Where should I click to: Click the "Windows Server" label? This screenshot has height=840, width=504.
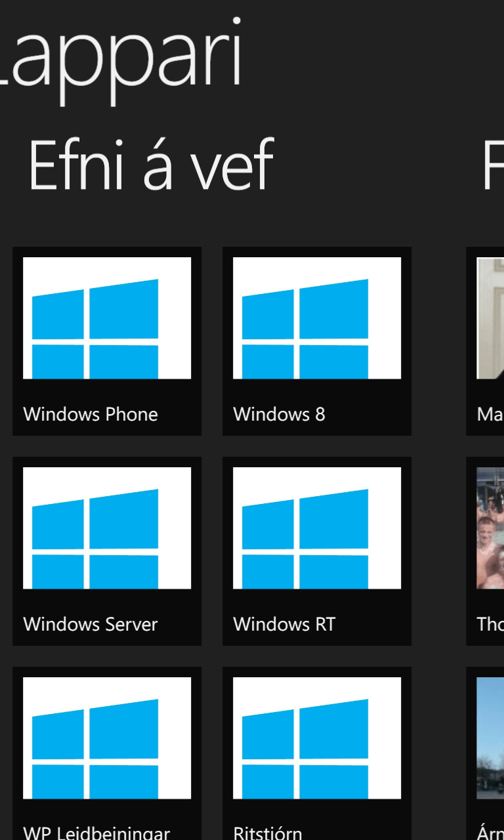(91, 624)
